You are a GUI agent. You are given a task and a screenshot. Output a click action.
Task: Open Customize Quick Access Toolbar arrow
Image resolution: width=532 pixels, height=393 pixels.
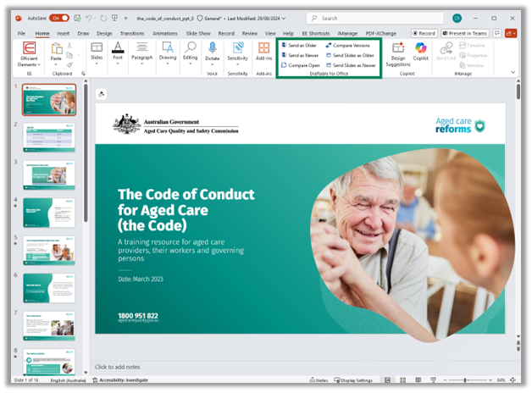(x=126, y=19)
